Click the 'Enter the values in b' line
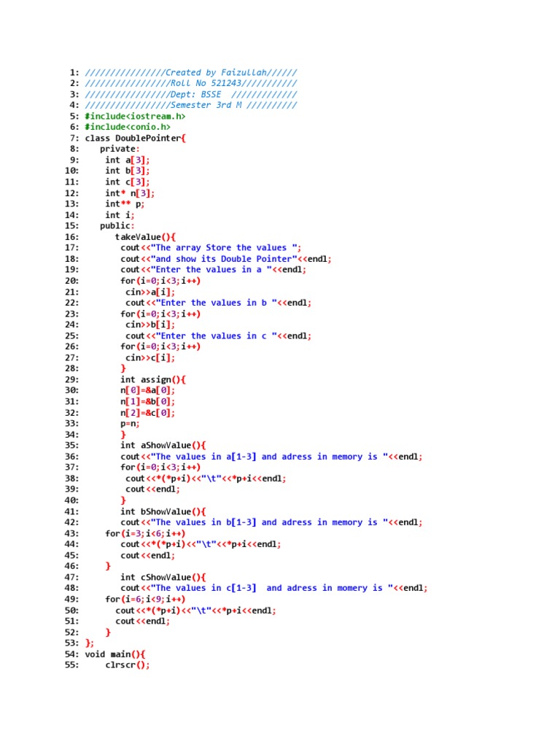 click(219, 303)
